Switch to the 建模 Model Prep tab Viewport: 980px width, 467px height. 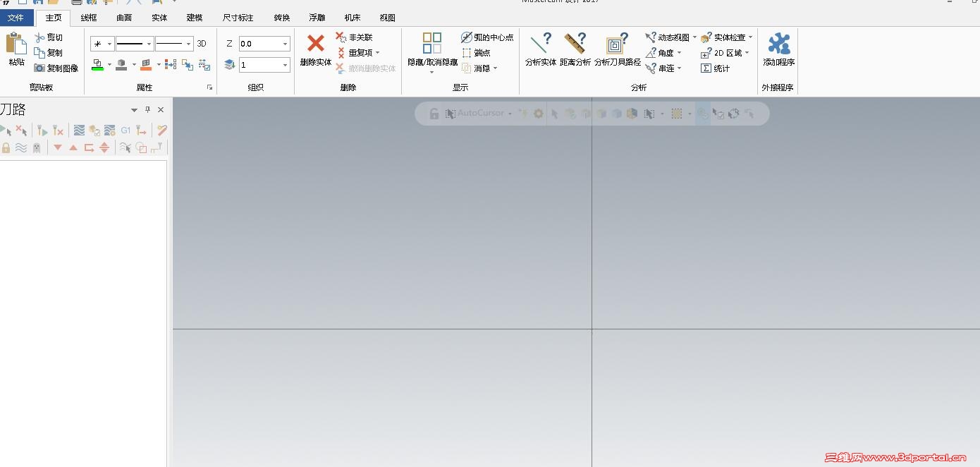click(195, 18)
